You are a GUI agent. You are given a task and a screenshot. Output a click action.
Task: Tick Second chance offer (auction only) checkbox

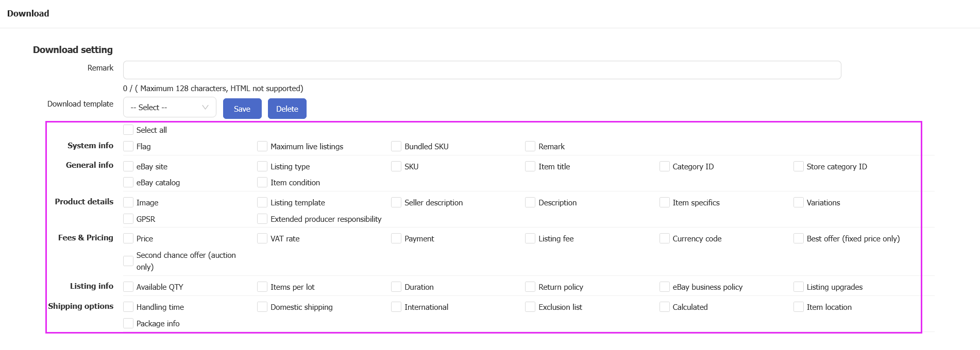128,261
